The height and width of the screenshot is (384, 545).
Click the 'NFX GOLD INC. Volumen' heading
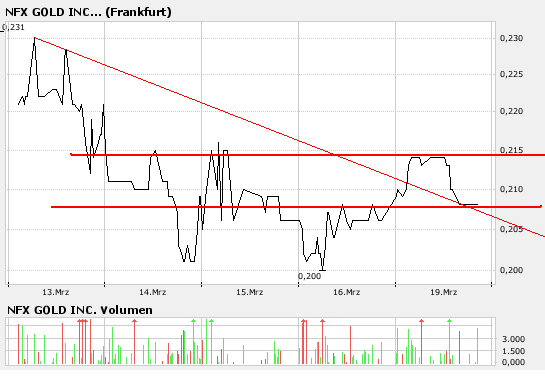click(80, 310)
